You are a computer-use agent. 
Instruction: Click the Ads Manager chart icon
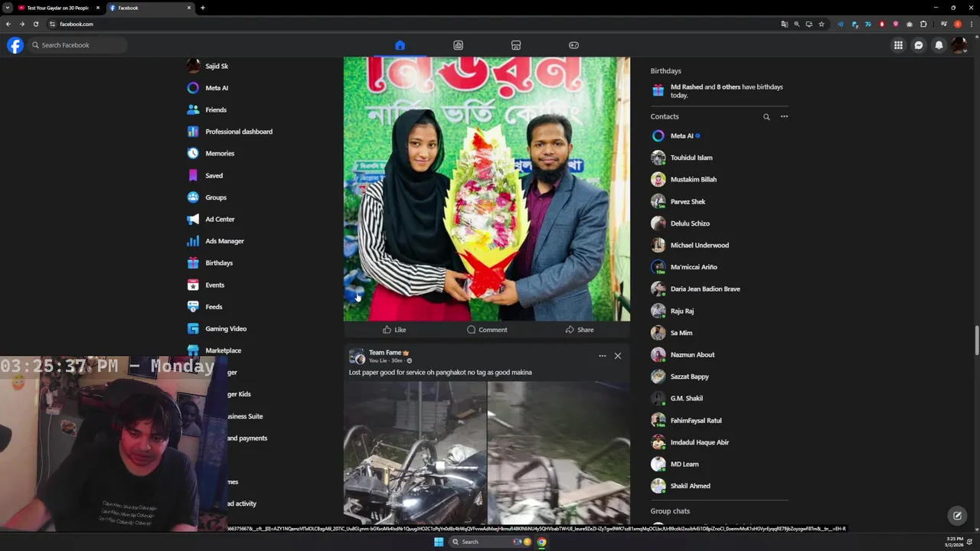(x=193, y=241)
